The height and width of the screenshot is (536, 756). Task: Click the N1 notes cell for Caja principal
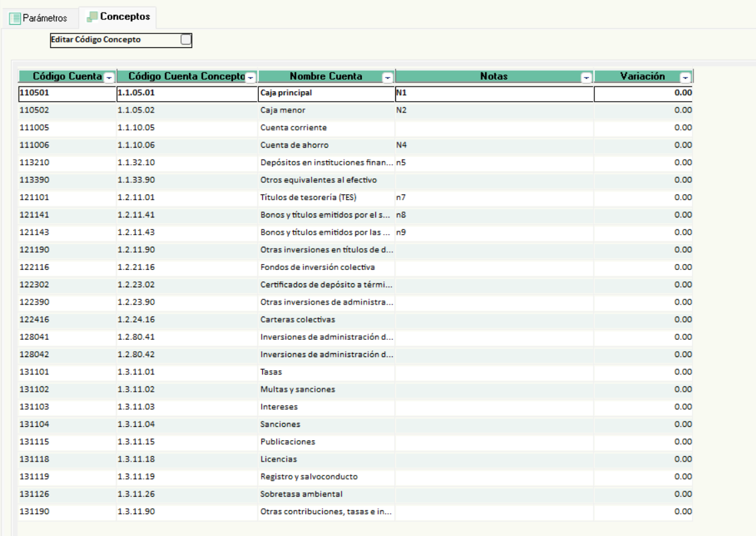coord(494,93)
